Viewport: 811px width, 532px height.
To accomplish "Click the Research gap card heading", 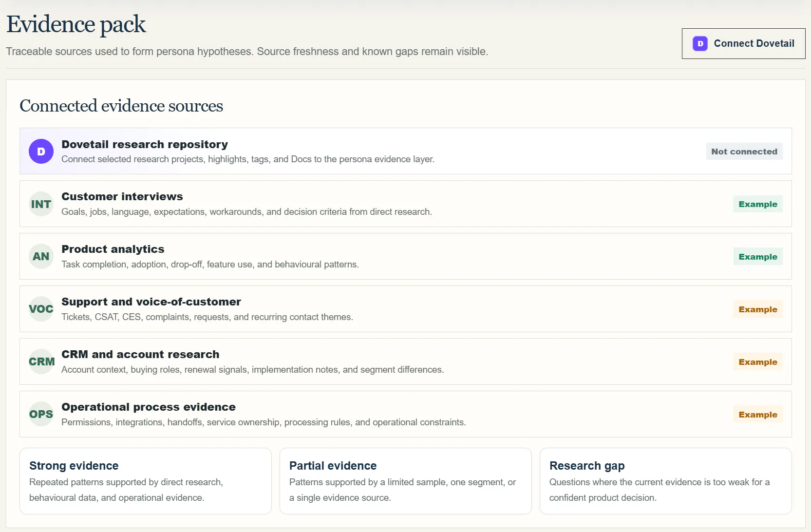I will 587,466.
